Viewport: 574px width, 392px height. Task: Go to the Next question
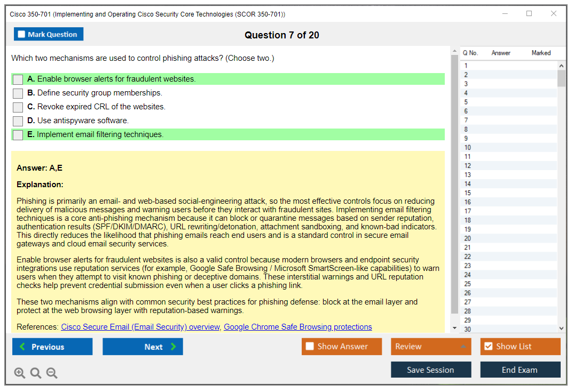143,347
